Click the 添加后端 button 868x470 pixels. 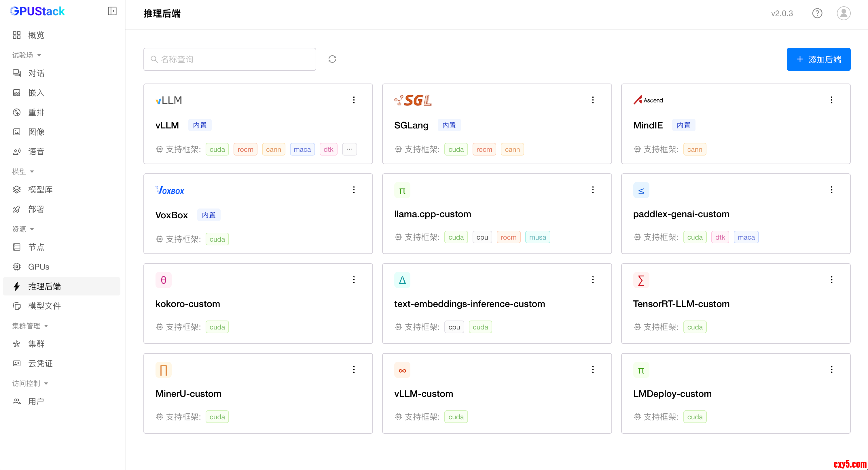(818, 59)
